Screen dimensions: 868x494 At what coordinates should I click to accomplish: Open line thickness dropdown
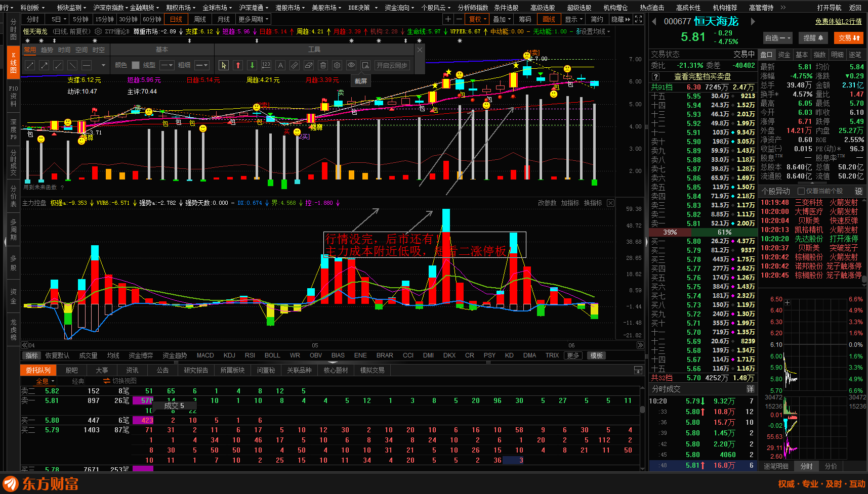[202, 65]
